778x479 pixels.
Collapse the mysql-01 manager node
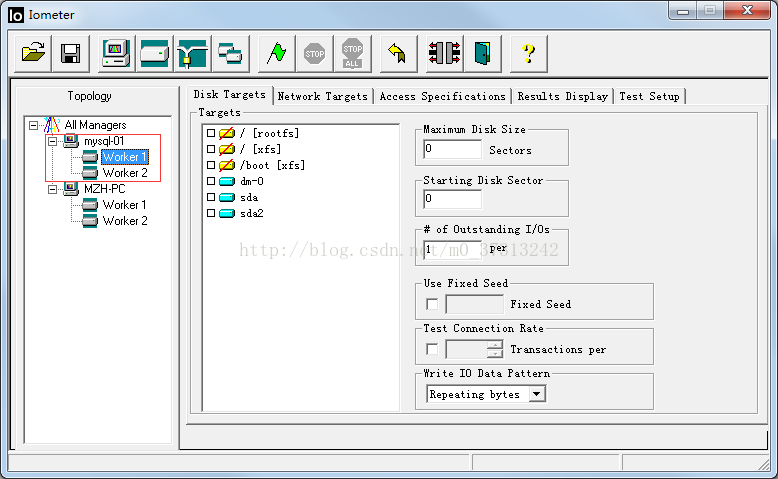(52, 141)
